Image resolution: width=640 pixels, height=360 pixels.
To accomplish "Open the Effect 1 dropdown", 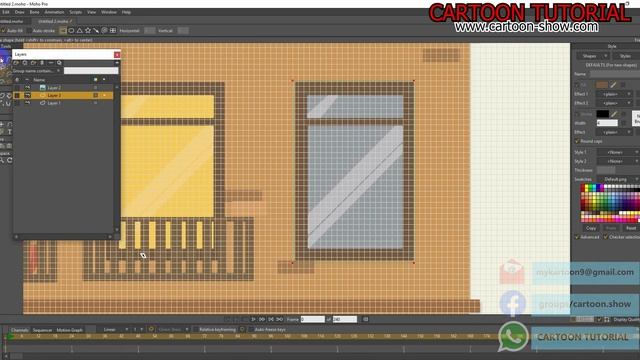I will pyautogui.click(x=614, y=94).
